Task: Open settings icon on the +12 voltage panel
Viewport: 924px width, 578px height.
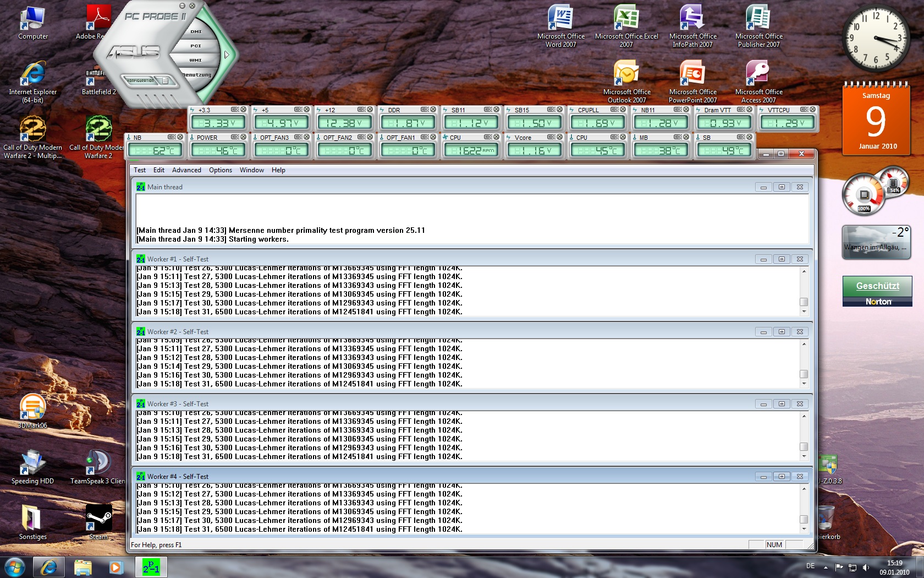Action: point(361,110)
